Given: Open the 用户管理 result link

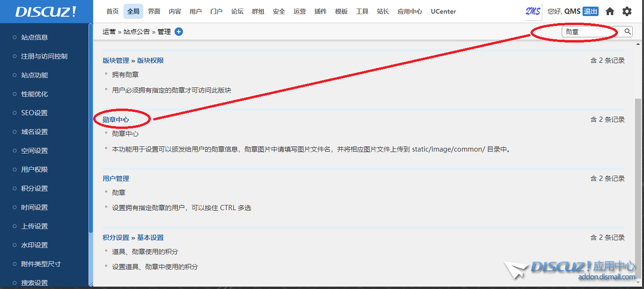Looking at the screenshot, I should (116, 178).
